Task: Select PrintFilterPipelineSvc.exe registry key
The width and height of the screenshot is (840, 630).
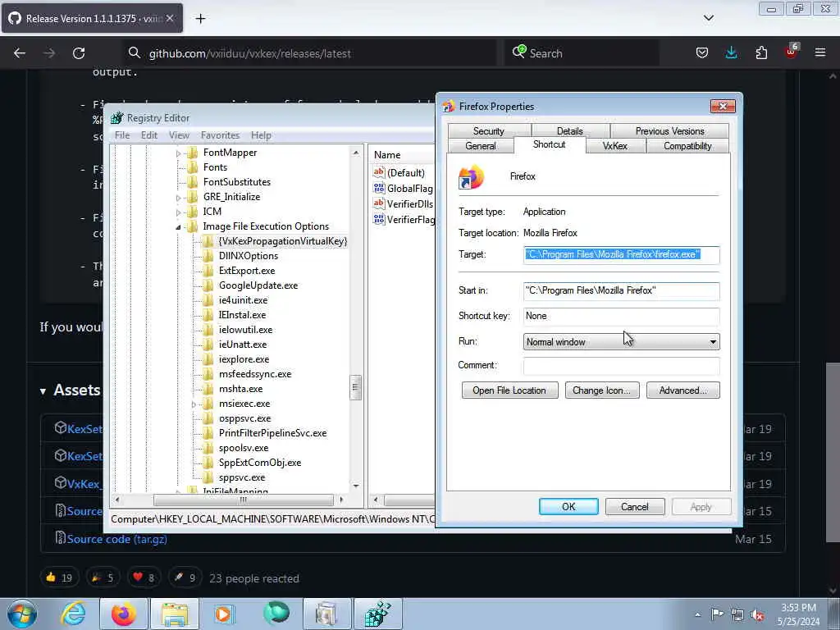Action: coord(272,433)
